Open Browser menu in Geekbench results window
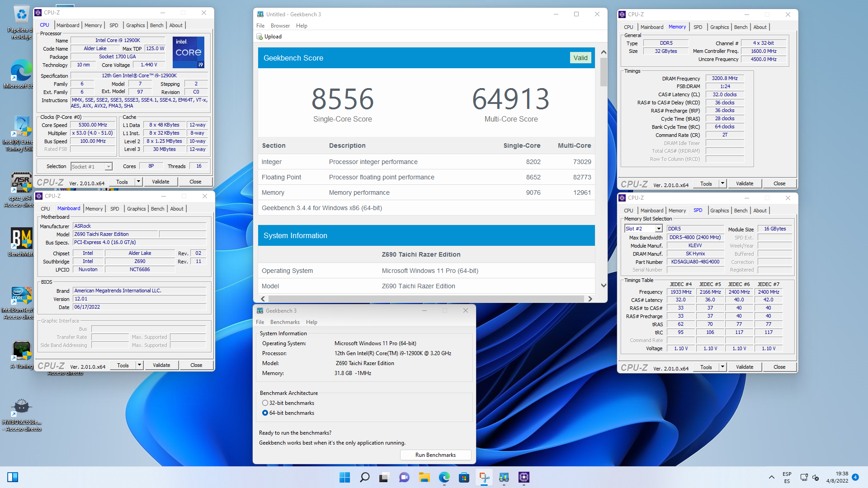This screenshot has height=488, width=868. click(x=280, y=26)
